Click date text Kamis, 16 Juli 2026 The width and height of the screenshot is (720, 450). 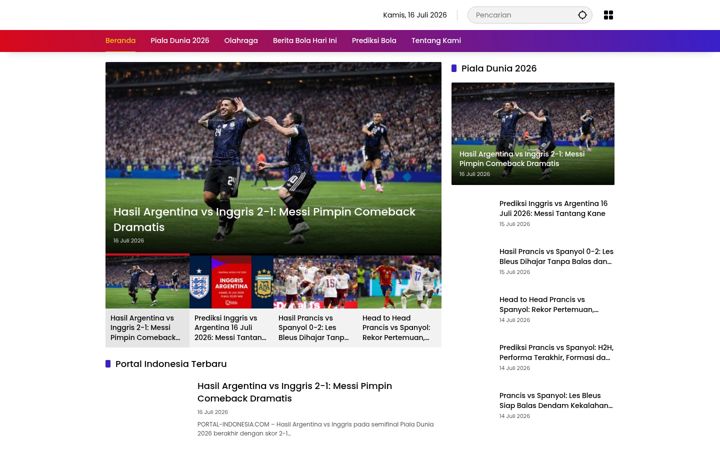pyautogui.click(x=415, y=15)
